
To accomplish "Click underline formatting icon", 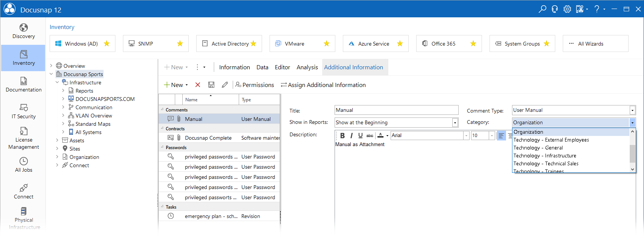I will [x=361, y=136].
